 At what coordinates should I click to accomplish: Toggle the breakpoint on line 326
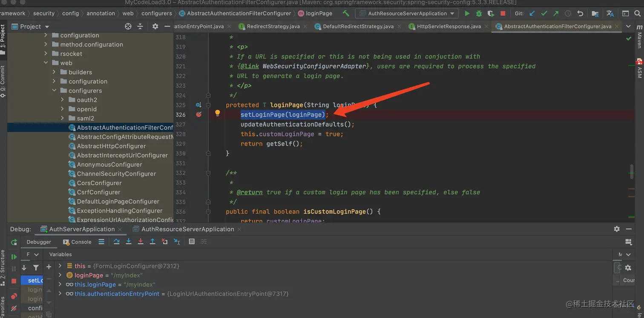[198, 114]
